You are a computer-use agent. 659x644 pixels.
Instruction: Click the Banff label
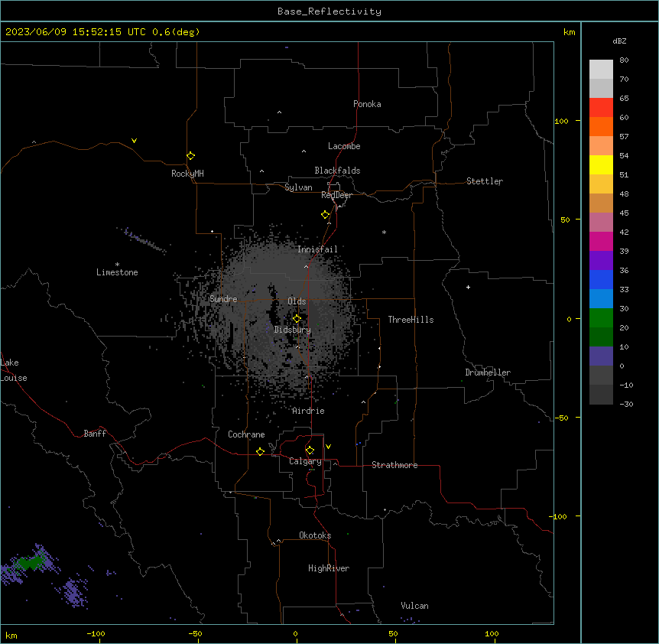(95, 434)
